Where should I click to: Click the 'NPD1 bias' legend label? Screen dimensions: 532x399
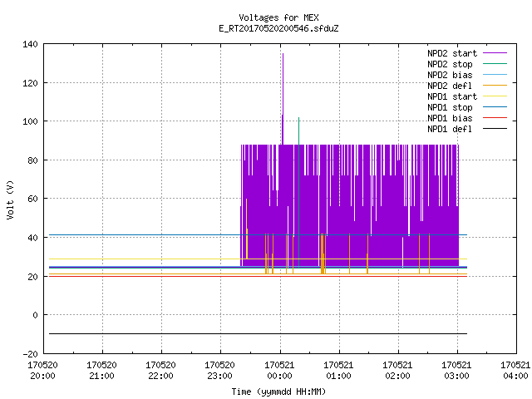[x=450, y=118]
